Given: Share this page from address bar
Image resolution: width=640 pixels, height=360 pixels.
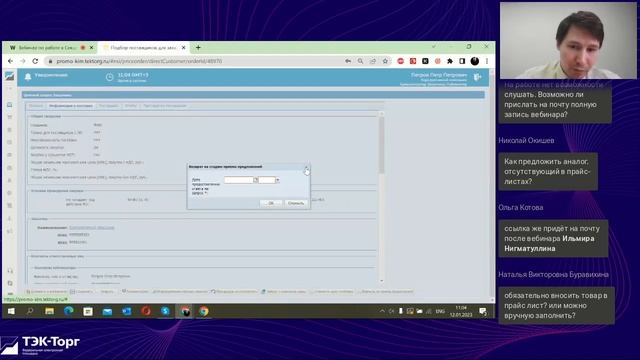Looking at the screenshot, I should coord(373,61).
